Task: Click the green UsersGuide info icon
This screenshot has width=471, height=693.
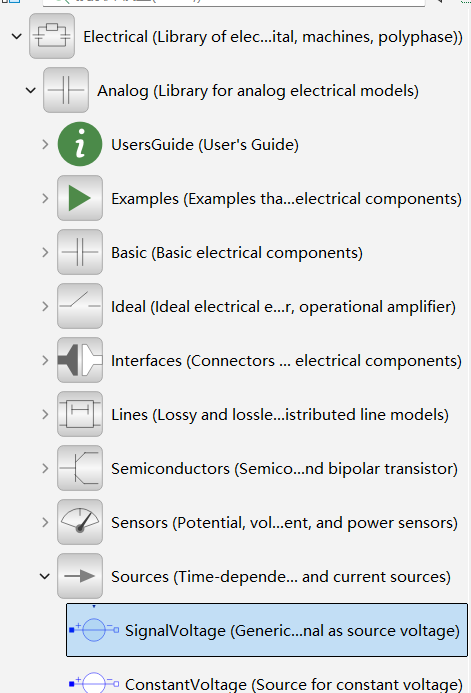Action: pos(80,144)
